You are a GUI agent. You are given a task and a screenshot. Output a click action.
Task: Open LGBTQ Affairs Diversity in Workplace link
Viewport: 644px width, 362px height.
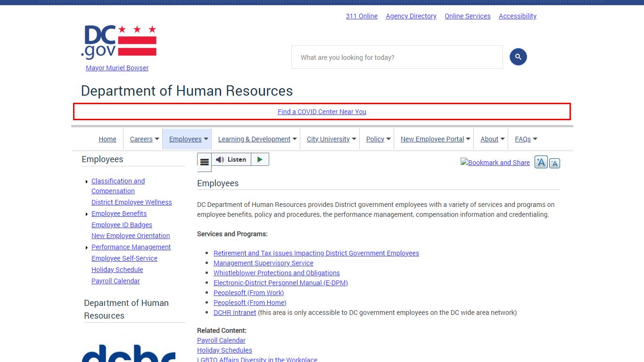click(257, 360)
